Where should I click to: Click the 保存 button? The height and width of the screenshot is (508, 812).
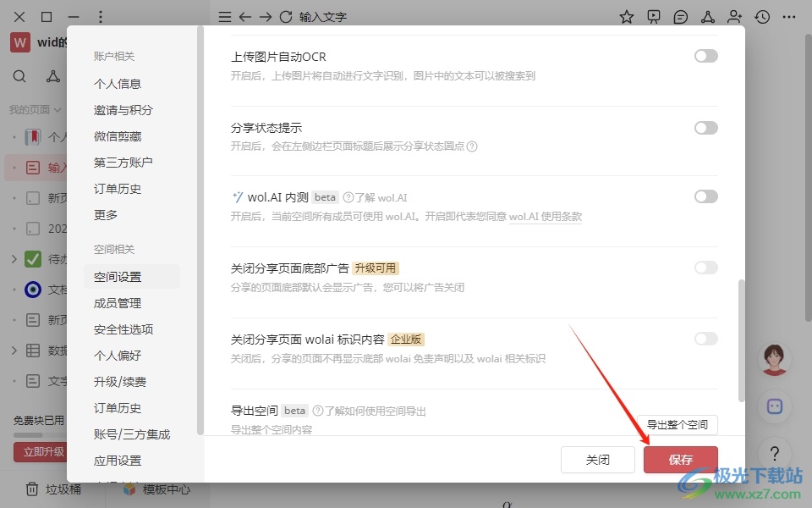pyautogui.click(x=680, y=459)
